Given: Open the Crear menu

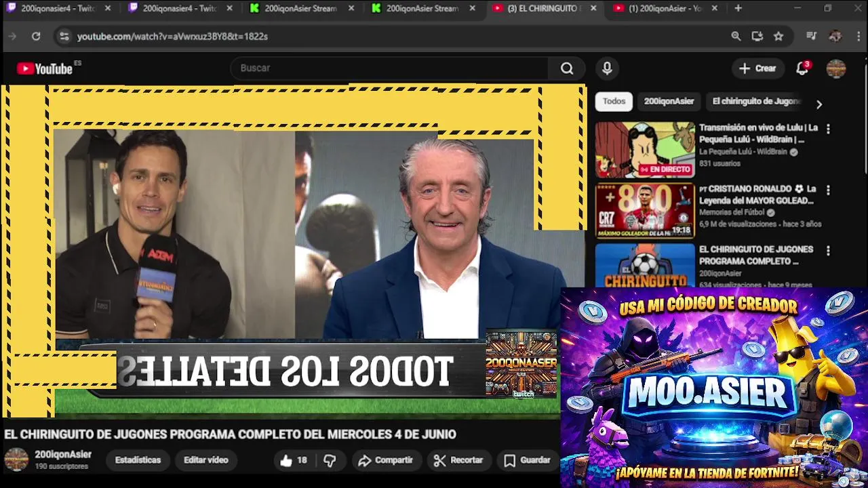Looking at the screenshot, I should pyautogui.click(x=757, y=68).
